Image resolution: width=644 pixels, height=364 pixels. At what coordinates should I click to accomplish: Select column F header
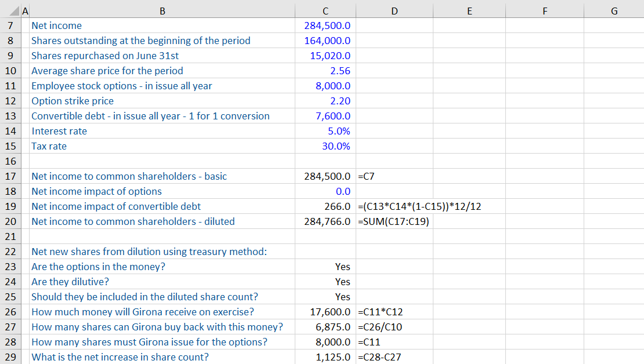click(544, 10)
